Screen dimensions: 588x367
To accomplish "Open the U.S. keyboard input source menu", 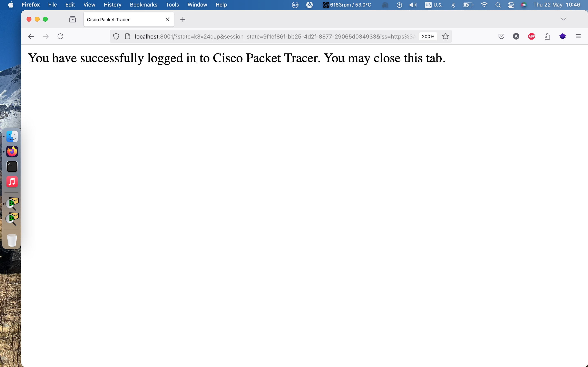I will coord(434,5).
